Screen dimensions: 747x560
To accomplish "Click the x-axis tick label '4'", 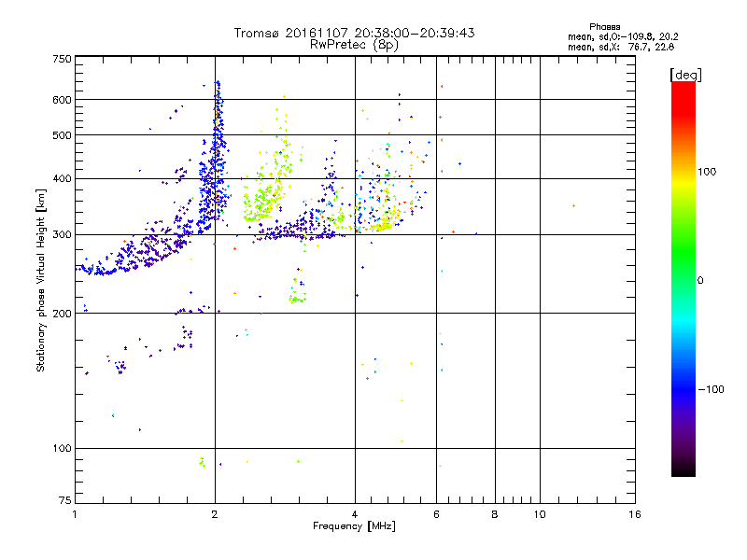I will coord(355,514).
